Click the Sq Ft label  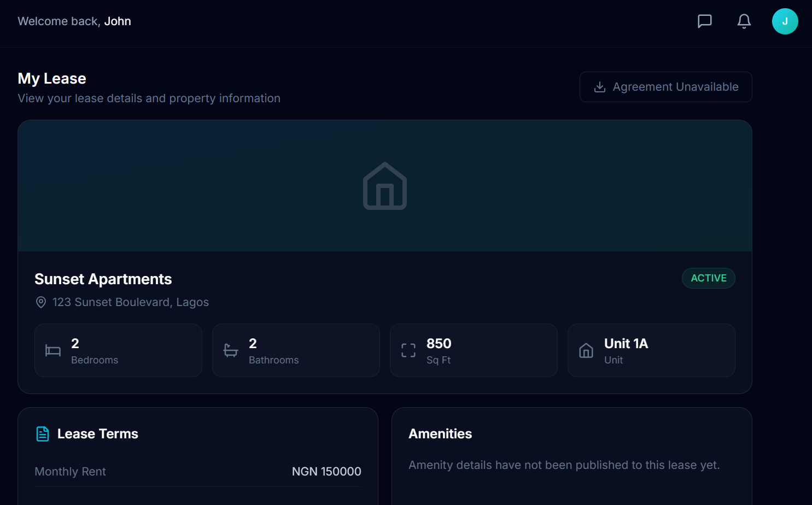click(439, 360)
